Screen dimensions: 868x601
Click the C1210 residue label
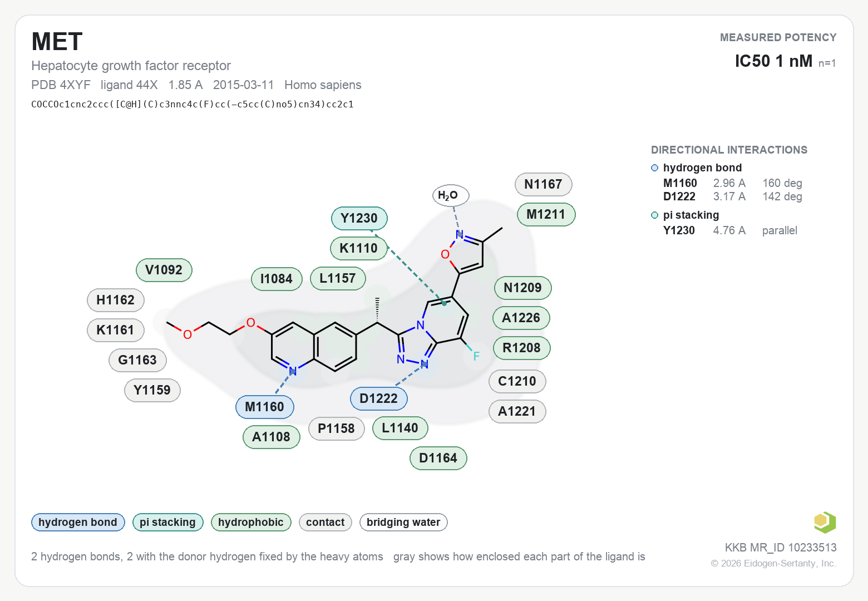(517, 381)
